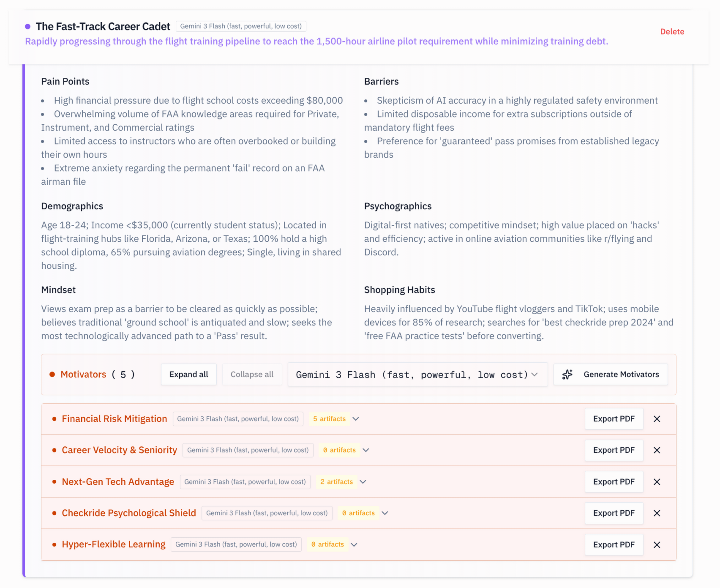Viewport: 720px width, 588px height.
Task: Click the 2 artifacts badge
Action: 336,482
